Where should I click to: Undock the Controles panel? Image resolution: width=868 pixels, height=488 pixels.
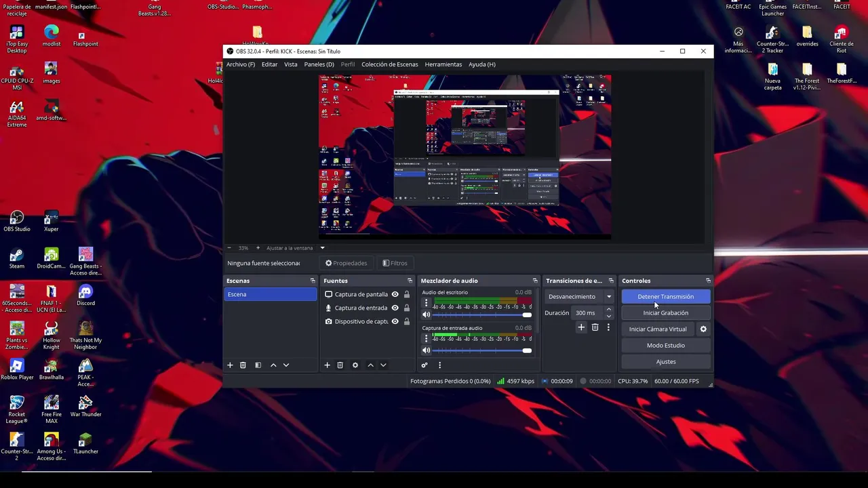708,281
